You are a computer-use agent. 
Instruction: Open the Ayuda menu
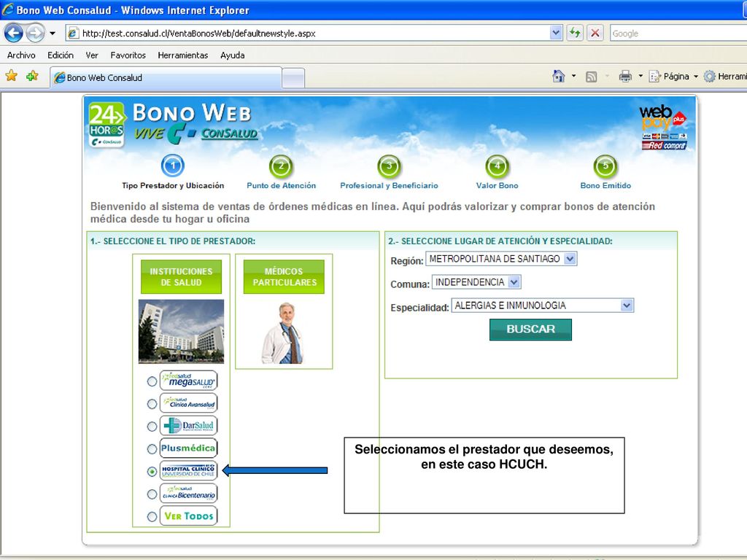click(x=233, y=55)
